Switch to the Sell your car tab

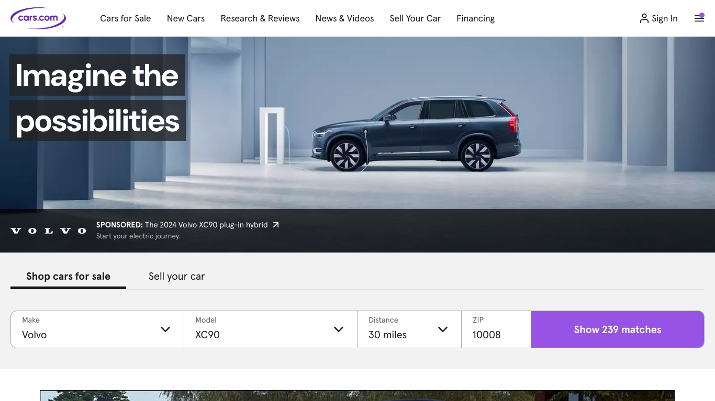(x=176, y=276)
